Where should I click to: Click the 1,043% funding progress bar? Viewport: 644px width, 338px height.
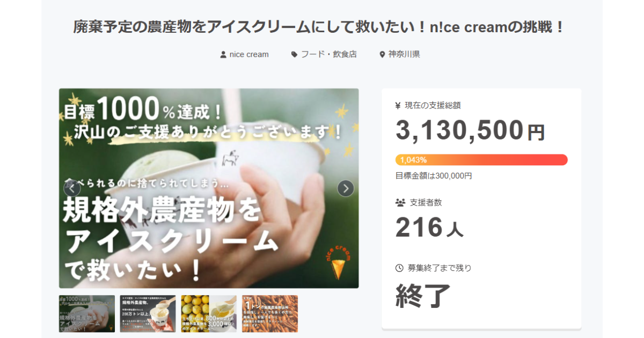[x=481, y=160]
